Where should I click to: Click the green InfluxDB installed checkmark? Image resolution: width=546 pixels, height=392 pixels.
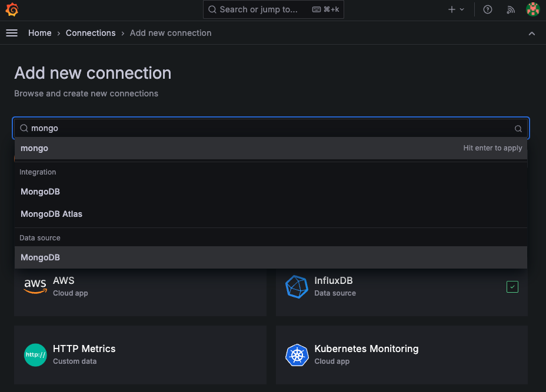(512, 287)
